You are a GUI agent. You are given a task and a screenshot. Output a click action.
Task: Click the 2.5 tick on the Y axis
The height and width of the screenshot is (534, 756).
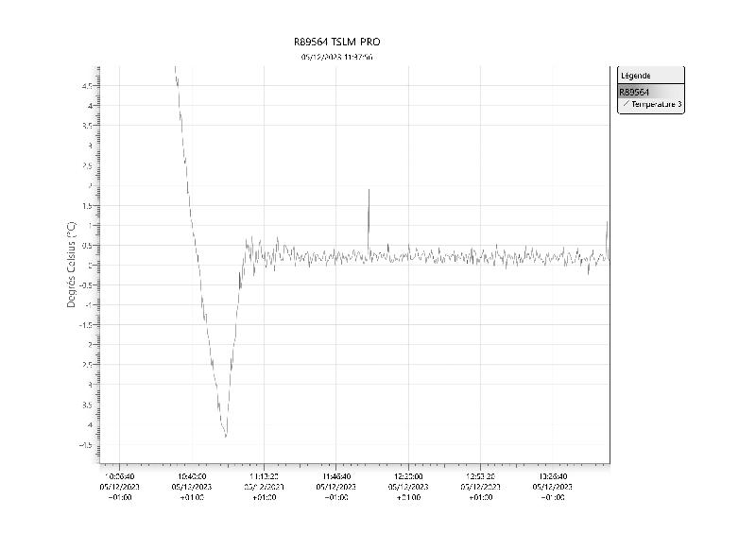(87, 165)
